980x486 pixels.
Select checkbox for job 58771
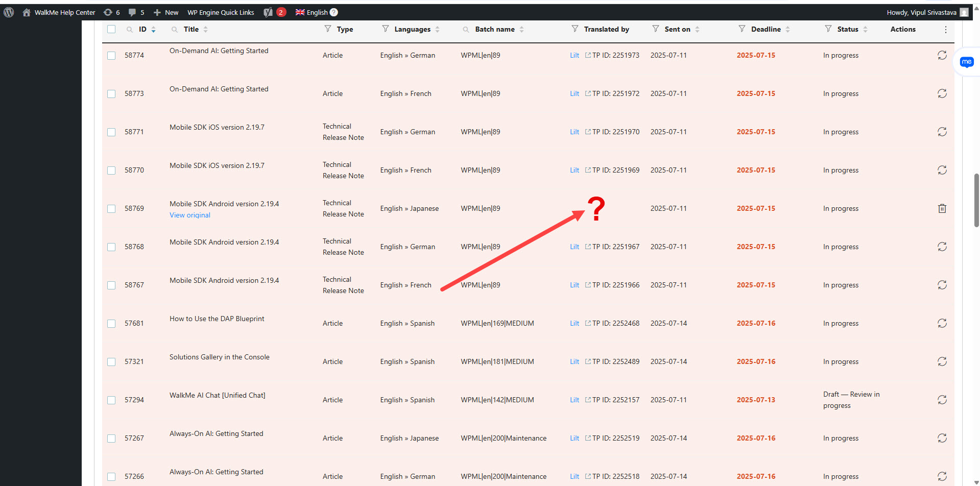[x=111, y=132]
